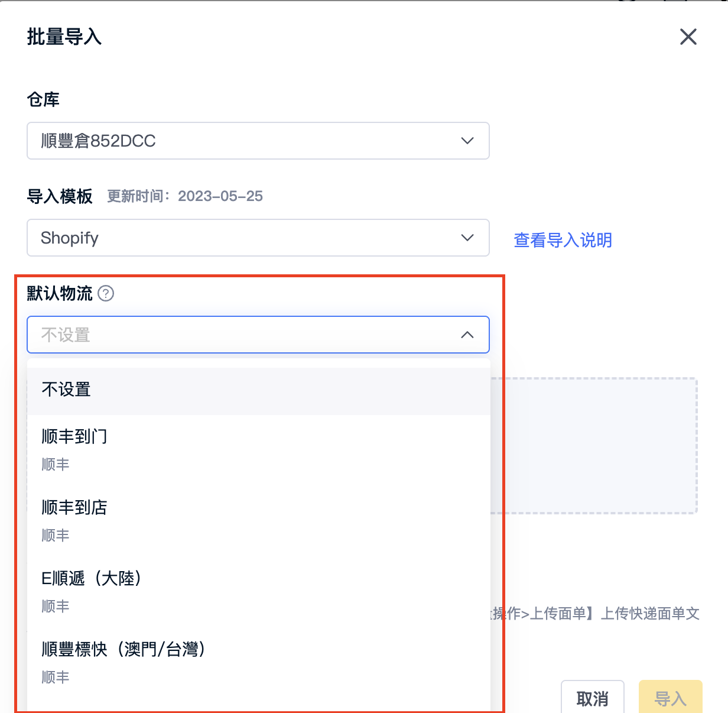Select 順豐標快（澳門/台灣） option
Image resolution: width=728 pixels, height=713 pixels.
(x=259, y=663)
